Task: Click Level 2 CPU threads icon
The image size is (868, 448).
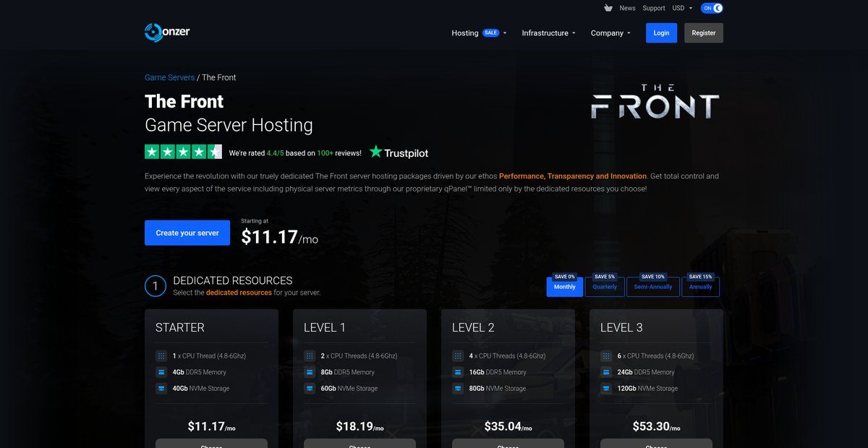Action: coord(458,356)
